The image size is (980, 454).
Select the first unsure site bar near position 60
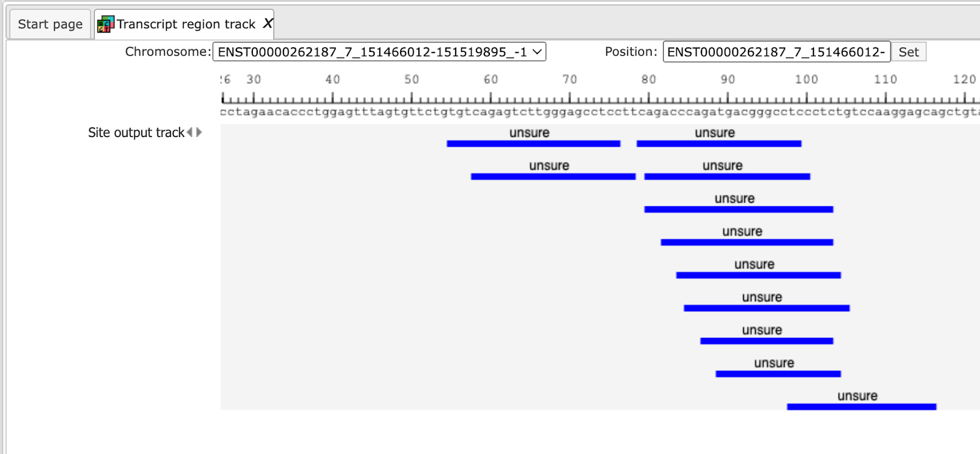click(x=533, y=144)
